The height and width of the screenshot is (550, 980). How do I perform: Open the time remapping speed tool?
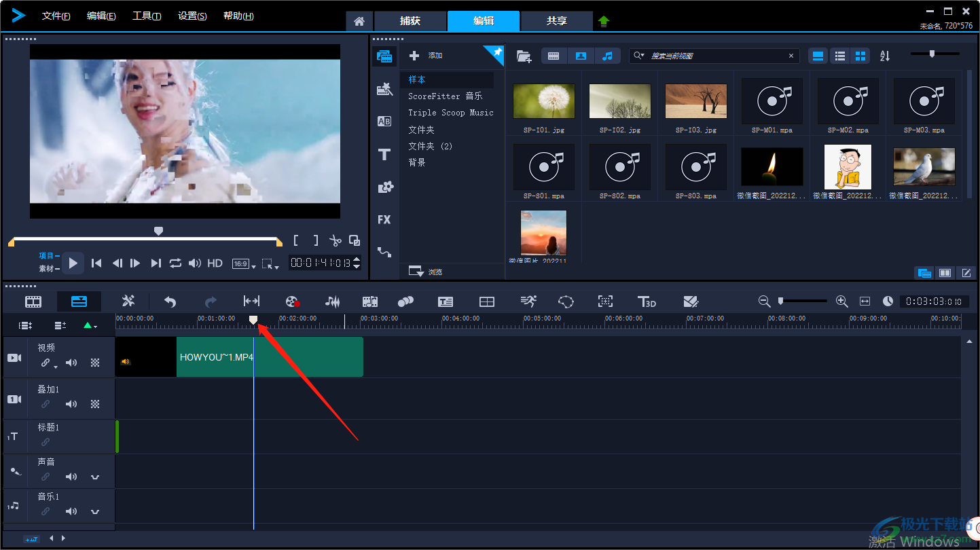point(528,301)
